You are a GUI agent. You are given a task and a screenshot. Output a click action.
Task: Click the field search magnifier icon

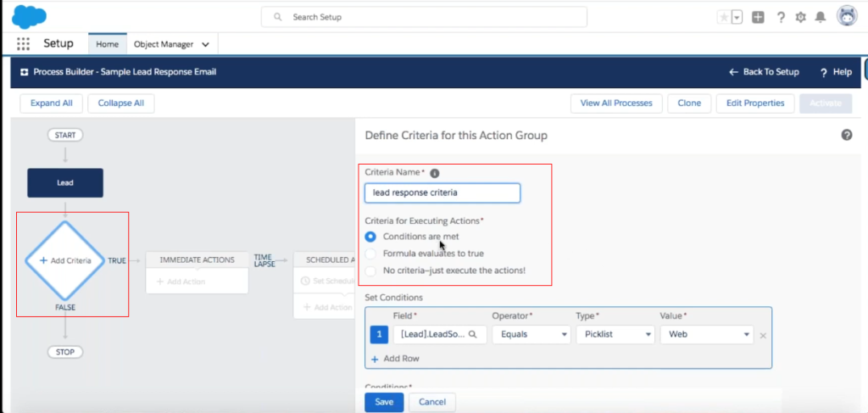[473, 334]
